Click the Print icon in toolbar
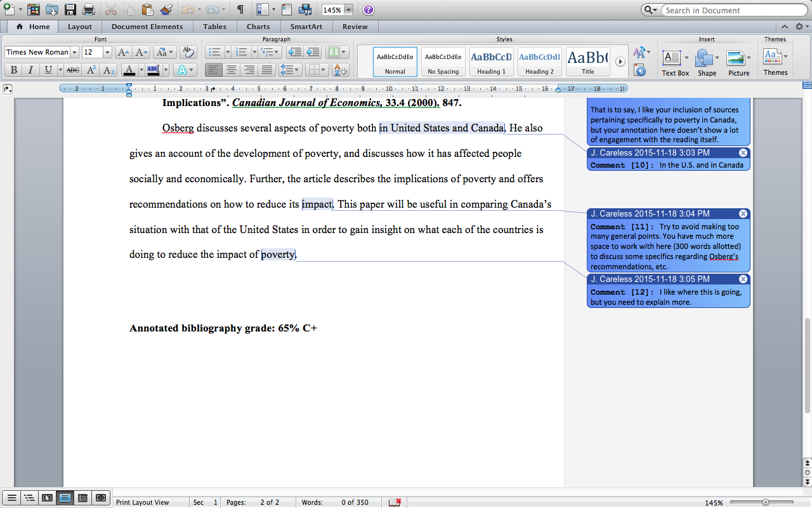Screen dimensions: 812x508 click(89, 10)
